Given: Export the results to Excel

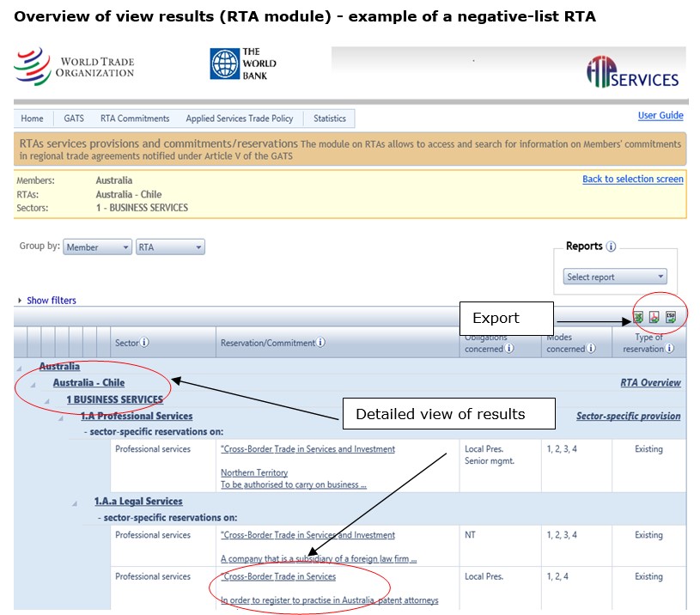Looking at the screenshot, I should coord(638,317).
